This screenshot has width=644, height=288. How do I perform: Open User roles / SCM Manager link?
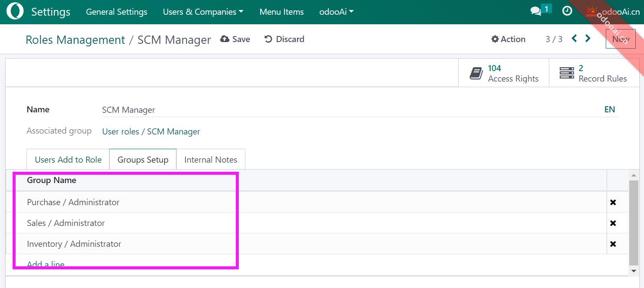tap(151, 131)
